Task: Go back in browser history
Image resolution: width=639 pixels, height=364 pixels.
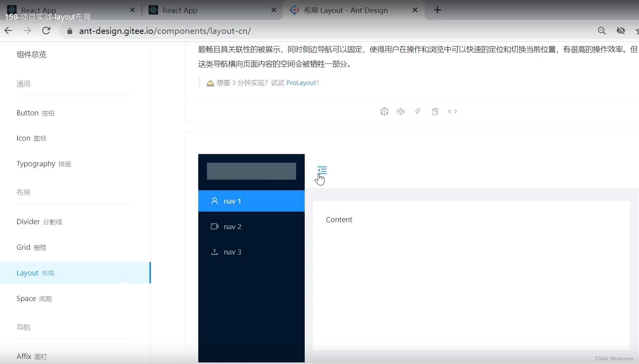Action: 8,31
